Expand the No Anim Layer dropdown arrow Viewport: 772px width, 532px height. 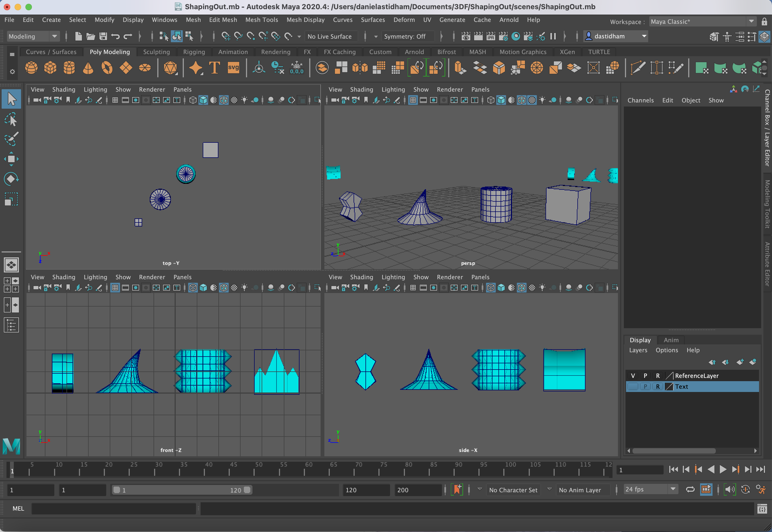[x=549, y=489]
